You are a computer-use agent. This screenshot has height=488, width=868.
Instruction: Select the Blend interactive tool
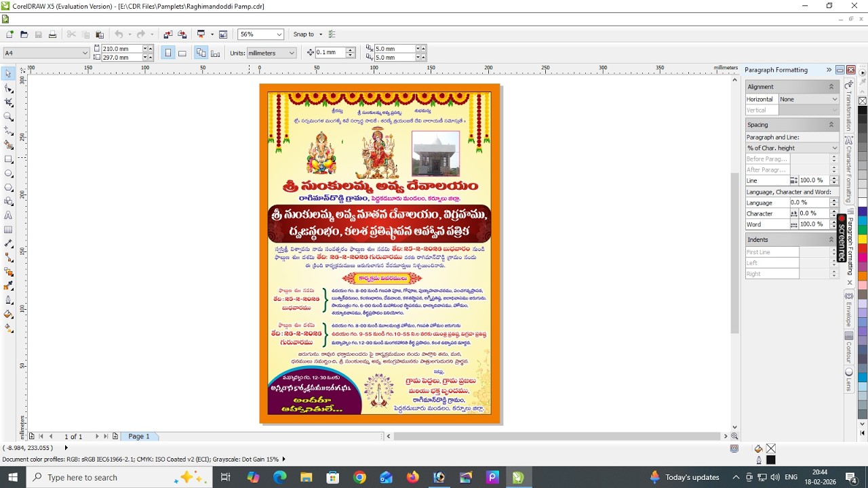[8, 272]
